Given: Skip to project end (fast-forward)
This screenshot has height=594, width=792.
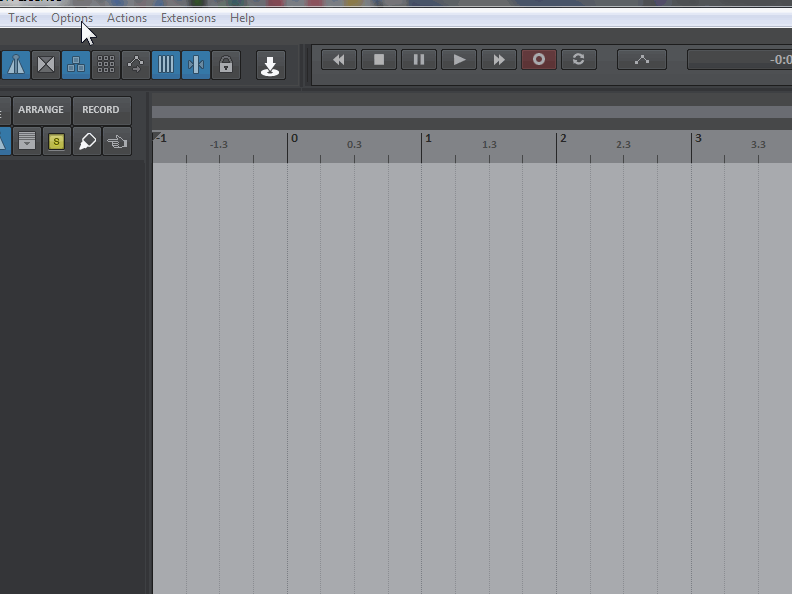Looking at the screenshot, I should (499, 60).
